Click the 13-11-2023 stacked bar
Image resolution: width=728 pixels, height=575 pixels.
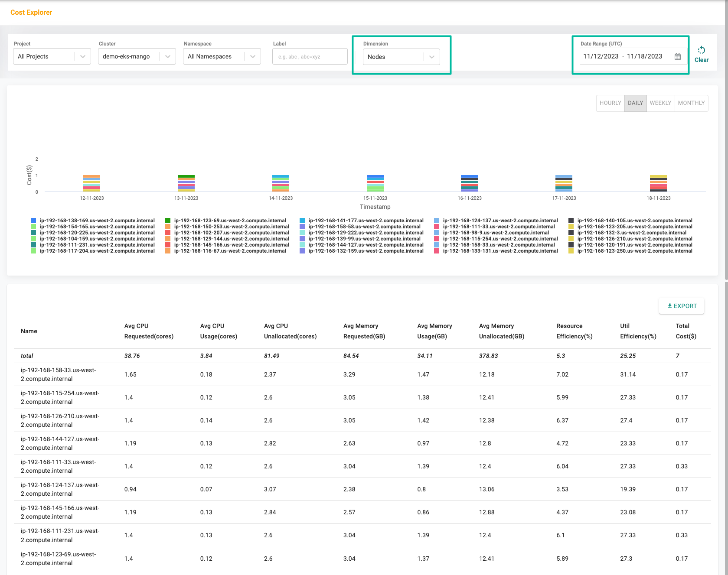click(186, 183)
